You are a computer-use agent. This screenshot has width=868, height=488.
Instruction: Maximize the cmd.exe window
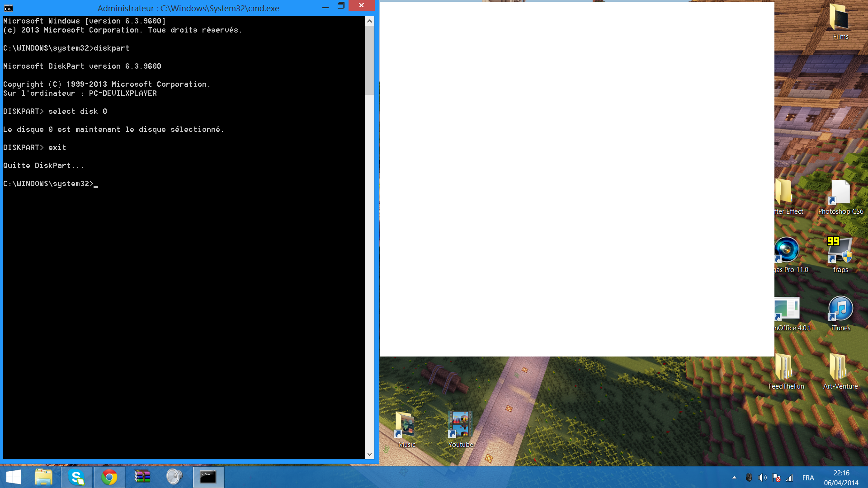(x=341, y=6)
